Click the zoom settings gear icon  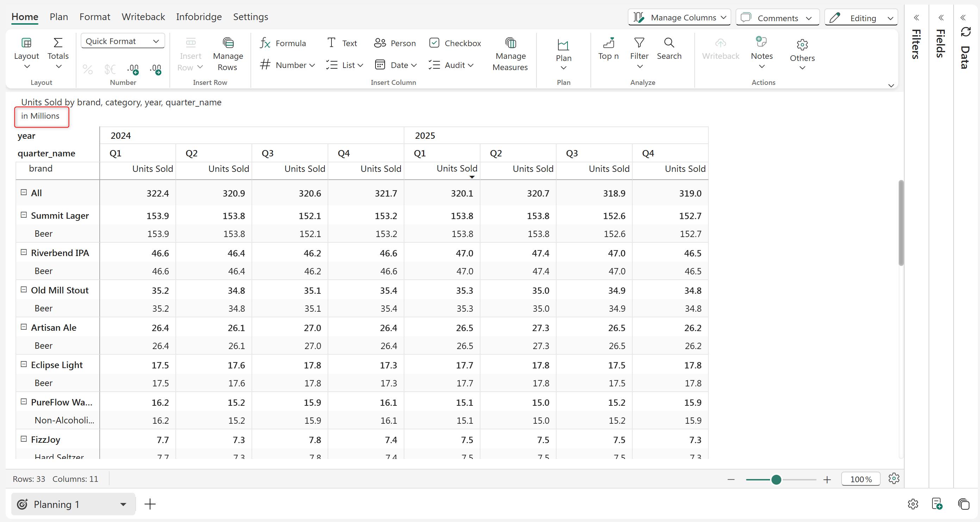894,478
